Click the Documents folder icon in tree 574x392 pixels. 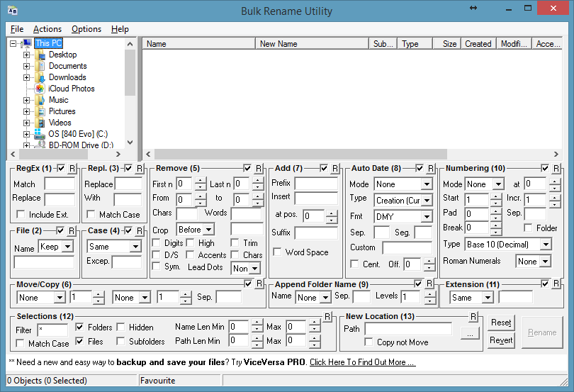[x=40, y=67]
